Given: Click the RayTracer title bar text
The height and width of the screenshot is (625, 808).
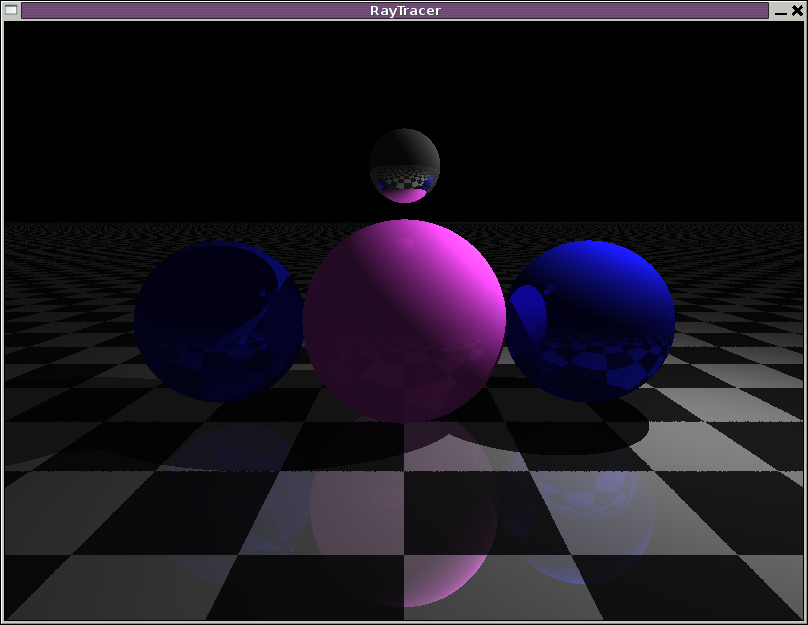Looking at the screenshot, I should coord(405,11).
